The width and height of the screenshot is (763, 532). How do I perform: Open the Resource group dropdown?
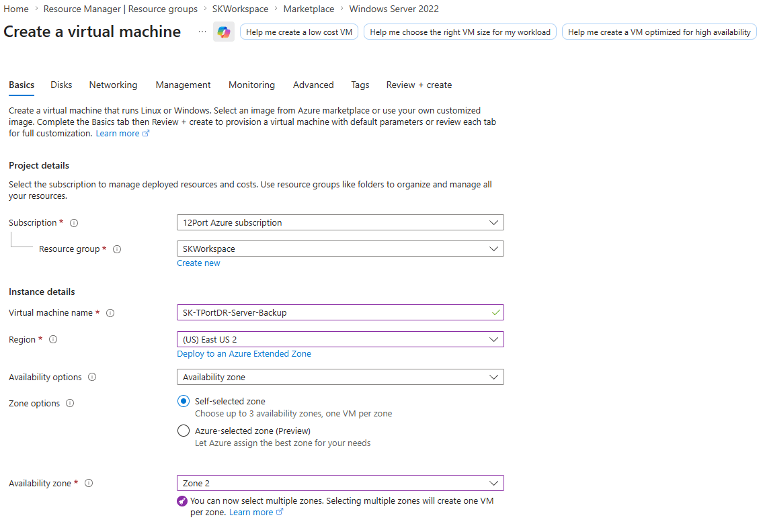tap(340, 249)
